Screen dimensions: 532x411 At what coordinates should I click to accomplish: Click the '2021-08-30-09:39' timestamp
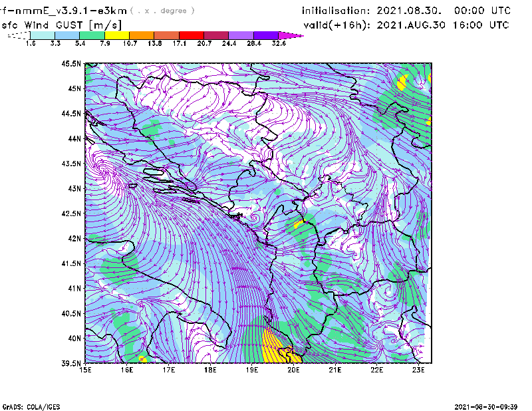tap(486, 407)
